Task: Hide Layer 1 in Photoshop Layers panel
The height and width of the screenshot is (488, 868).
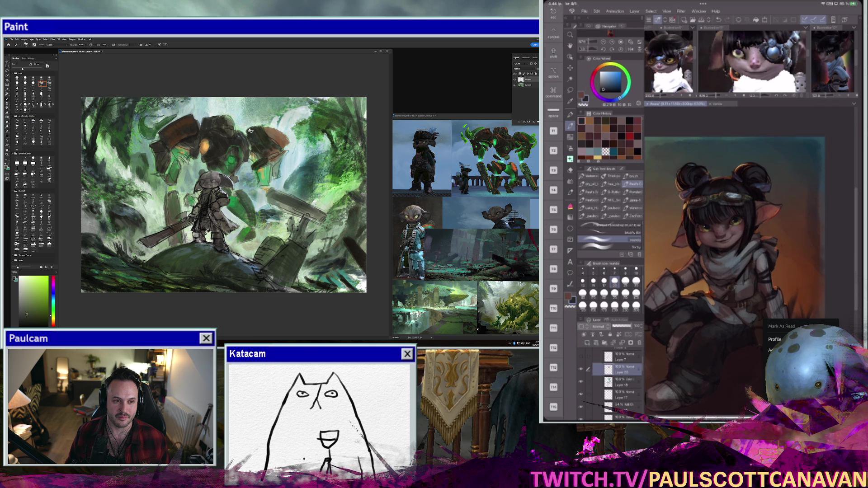Action: pyautogui.click(x=514, y=85)
